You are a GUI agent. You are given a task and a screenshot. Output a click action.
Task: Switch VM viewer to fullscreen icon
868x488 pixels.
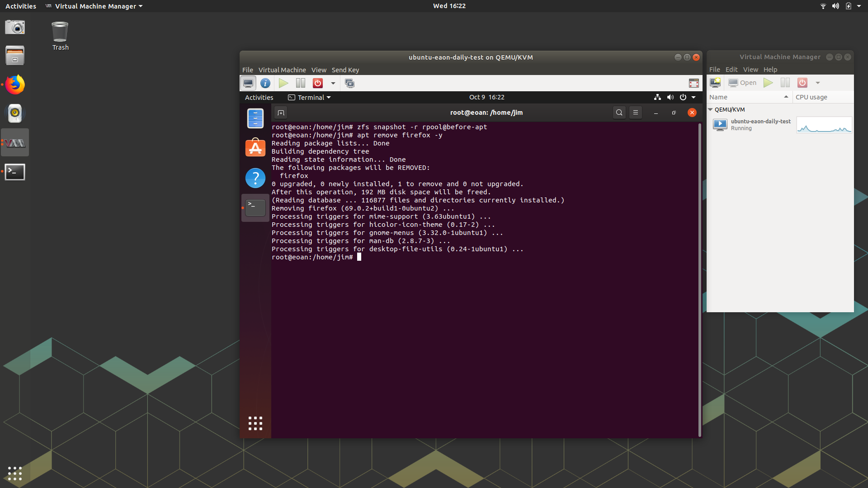694,83
